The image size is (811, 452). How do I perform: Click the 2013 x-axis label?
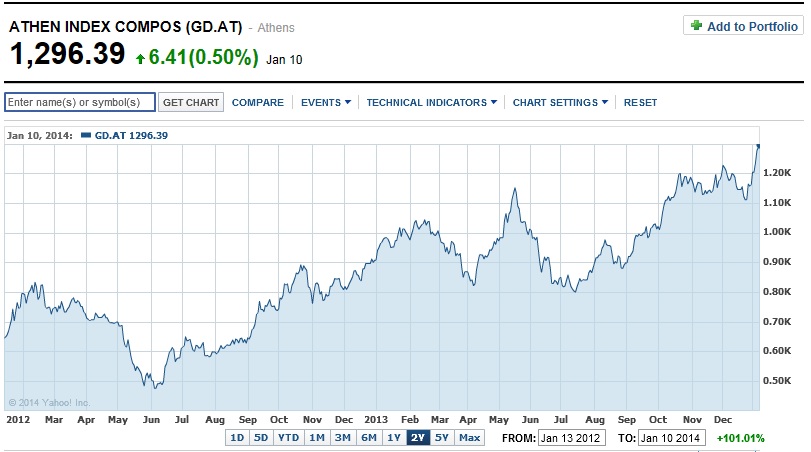click(376, 419)
